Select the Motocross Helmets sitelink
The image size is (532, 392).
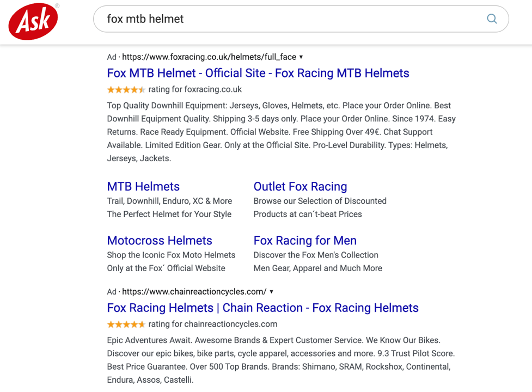160,241
